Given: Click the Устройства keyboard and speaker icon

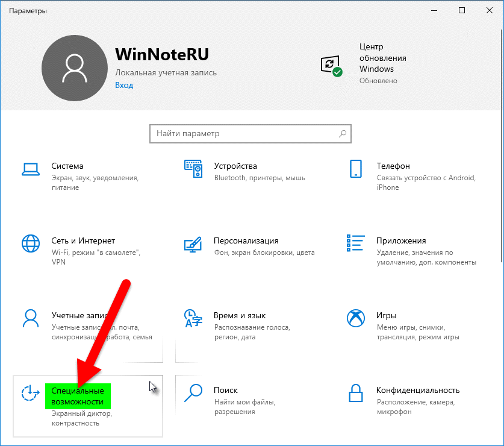Looking at the screenshot, I should pyautogui.click(x=193, y=169).
